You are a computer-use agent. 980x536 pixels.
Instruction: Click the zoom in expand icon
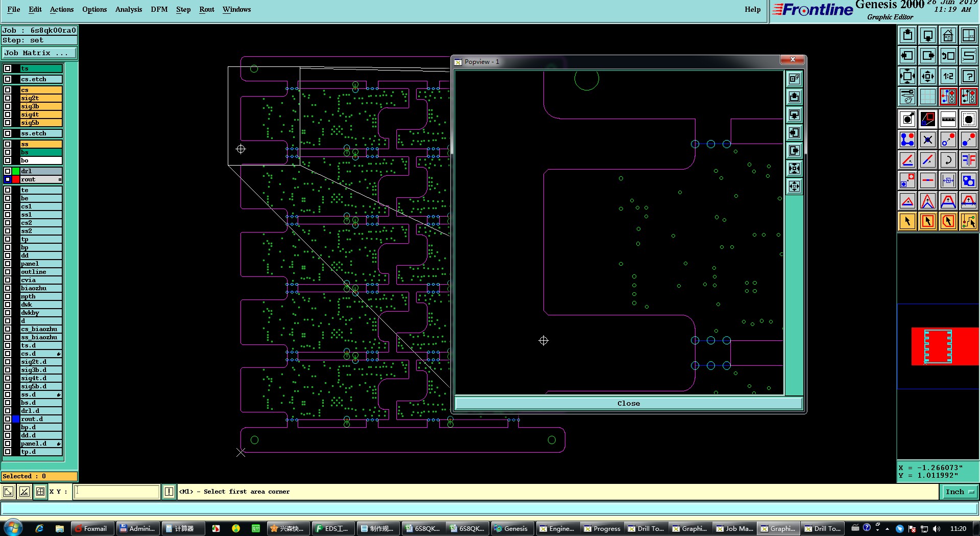coord(907,76)
